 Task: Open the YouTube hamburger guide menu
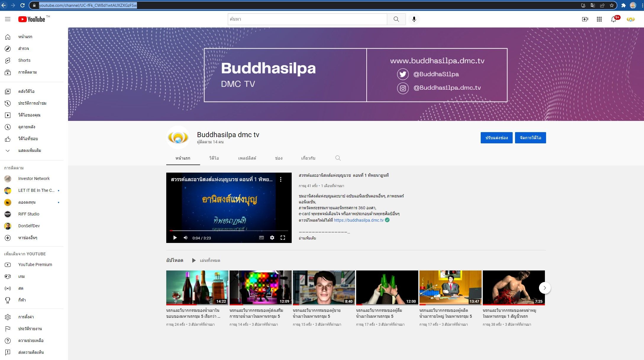point(8,19)
